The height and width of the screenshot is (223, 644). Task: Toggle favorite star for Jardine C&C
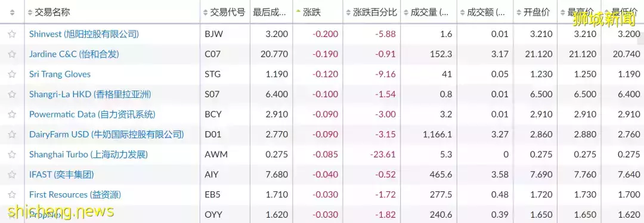[x=12, y=54]
